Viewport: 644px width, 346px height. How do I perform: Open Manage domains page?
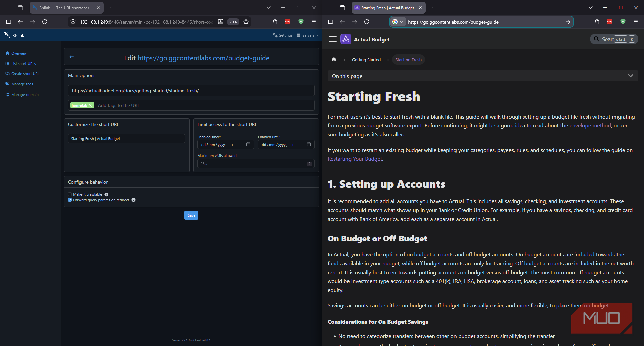tap(22, 95)
